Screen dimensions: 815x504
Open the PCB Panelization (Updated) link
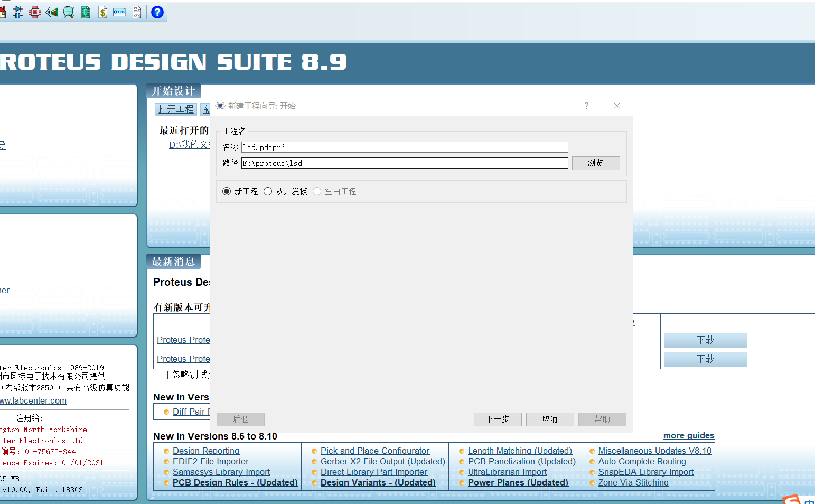(x=522, y=462)
